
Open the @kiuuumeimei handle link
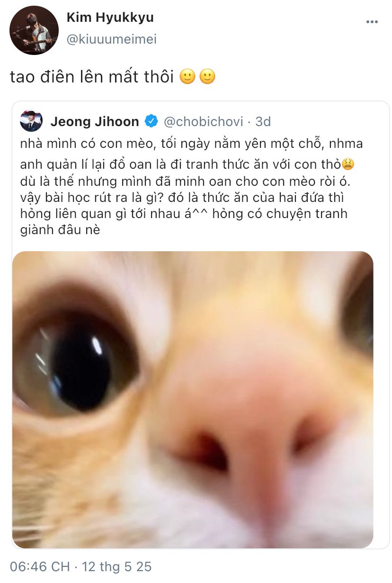coord(111,39)
